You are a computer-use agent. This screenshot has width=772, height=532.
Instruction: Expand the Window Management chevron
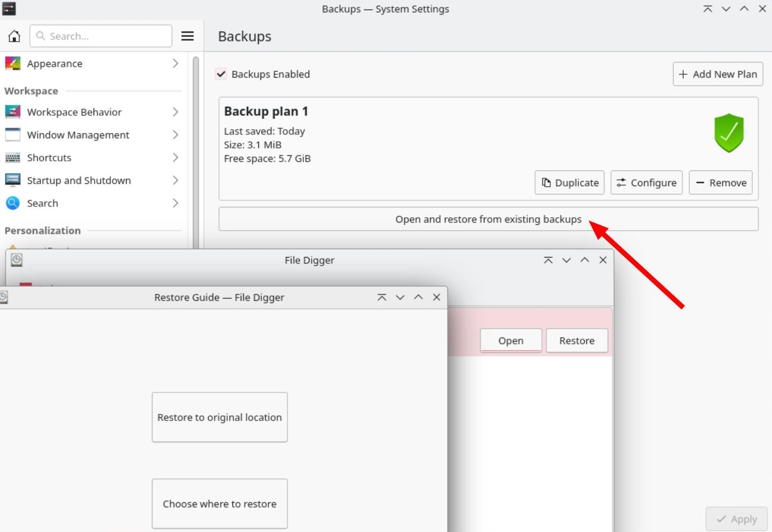coord(176,135)
